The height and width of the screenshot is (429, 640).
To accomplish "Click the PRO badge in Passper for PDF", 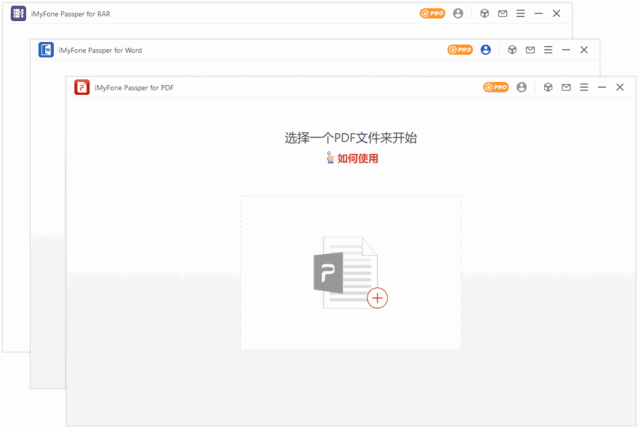I will (496, 87).
